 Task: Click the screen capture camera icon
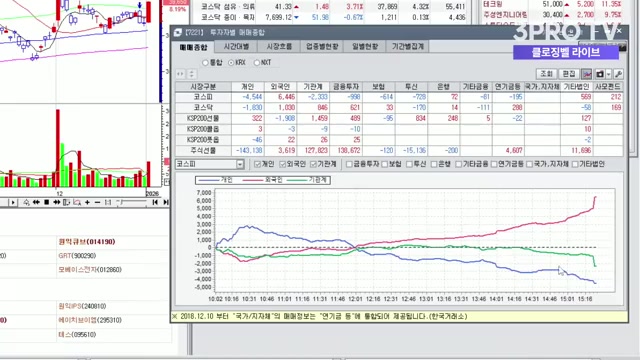(x=600, y=74)
